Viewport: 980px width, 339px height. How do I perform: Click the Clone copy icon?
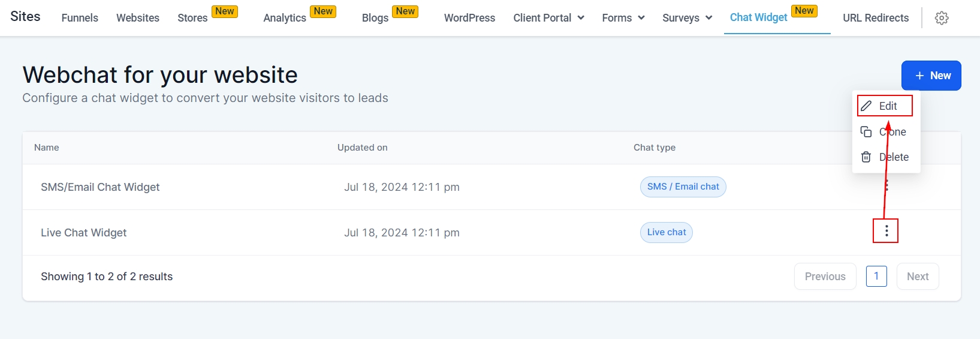point(866,132)
